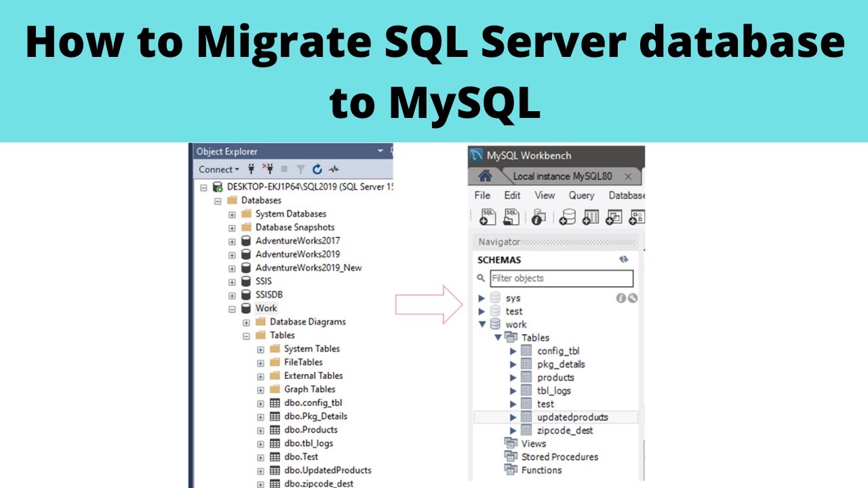The height and width of the screenshot is (488, 868).
Task: Click Connect Object Explorer plug icon
Action: [x=252, y=169]
